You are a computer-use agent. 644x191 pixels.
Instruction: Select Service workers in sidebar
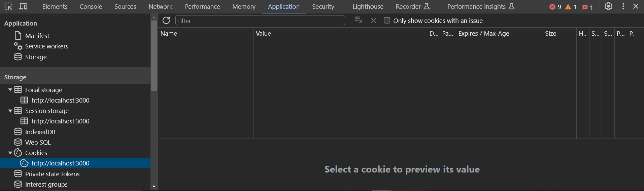(47, 46)
